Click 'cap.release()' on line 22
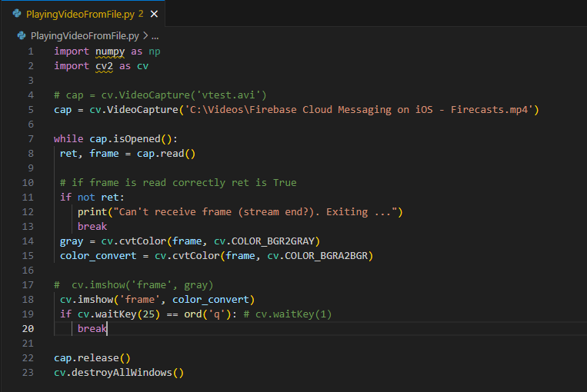Viewport: 587px width, 392px height. coord(92,358)
